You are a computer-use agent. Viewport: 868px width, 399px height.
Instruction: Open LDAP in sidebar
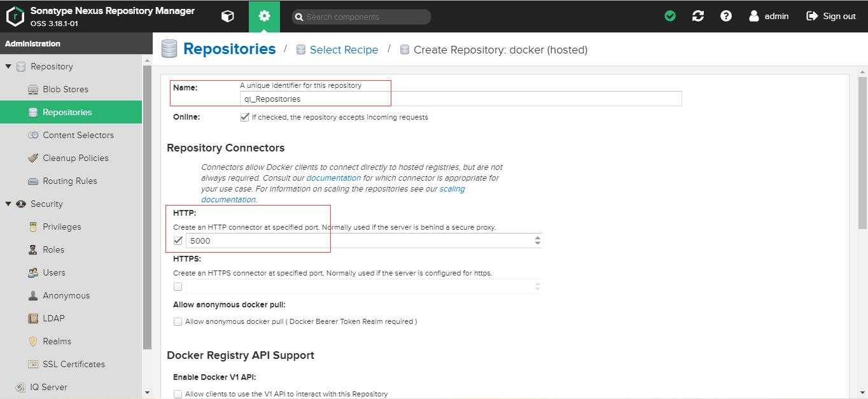[71, 319]
